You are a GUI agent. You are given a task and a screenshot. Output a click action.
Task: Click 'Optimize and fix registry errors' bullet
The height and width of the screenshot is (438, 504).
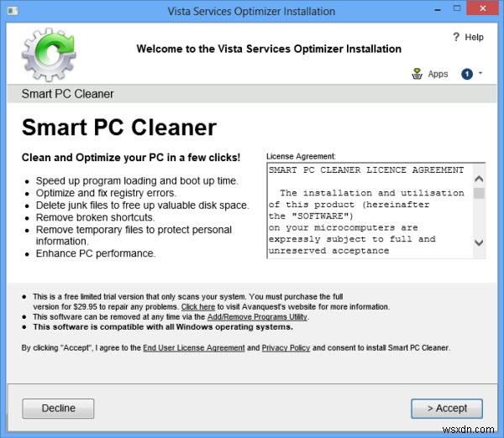coord(106,193)
